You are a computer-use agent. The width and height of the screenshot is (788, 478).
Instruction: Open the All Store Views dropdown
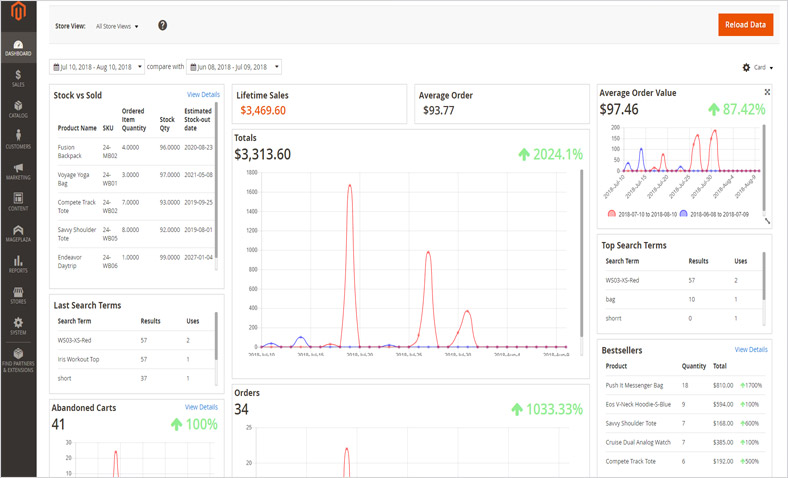click(x=117, y=26)
